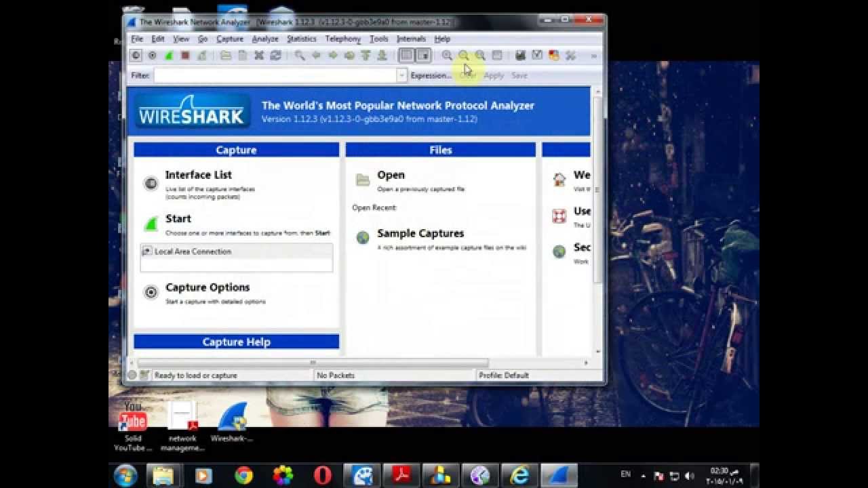The width and height of the screenshot is (868, 488).
Task: Click the Zoom in toolbar icon
Action: point(447,56)
